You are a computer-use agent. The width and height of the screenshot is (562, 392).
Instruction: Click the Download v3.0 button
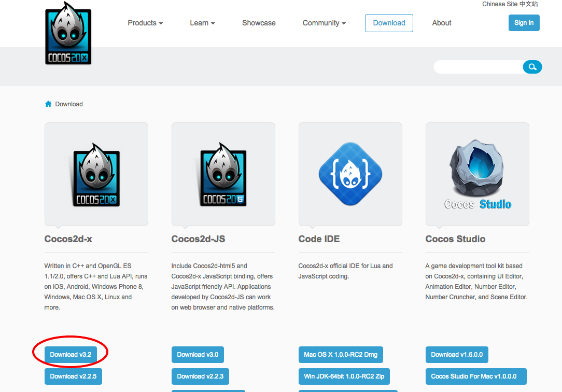coord(198,354)
